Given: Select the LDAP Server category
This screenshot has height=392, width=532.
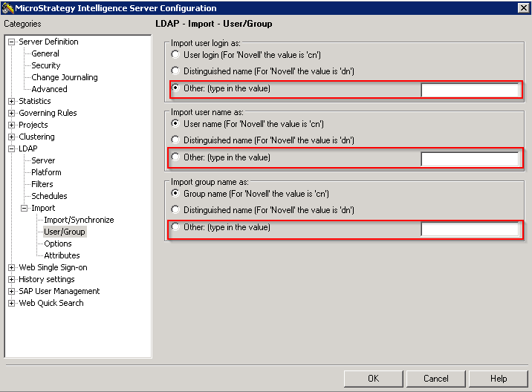Looking at the screenshot, I should tap(43, 160).
